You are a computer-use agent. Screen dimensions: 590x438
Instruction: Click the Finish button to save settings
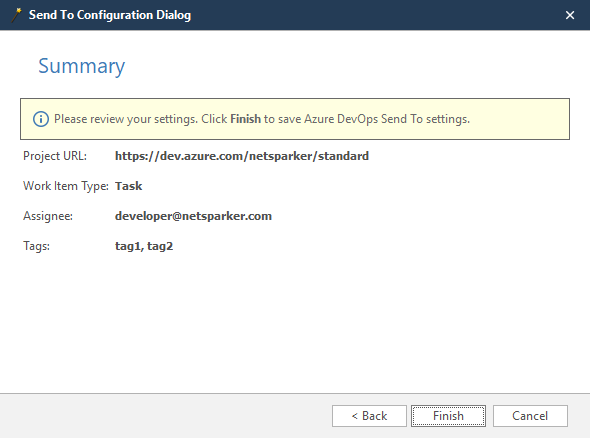[x=448, y=416]
